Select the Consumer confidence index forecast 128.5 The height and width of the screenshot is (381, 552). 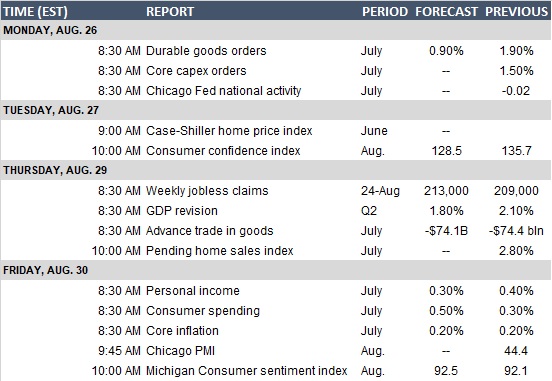[446, 151]
